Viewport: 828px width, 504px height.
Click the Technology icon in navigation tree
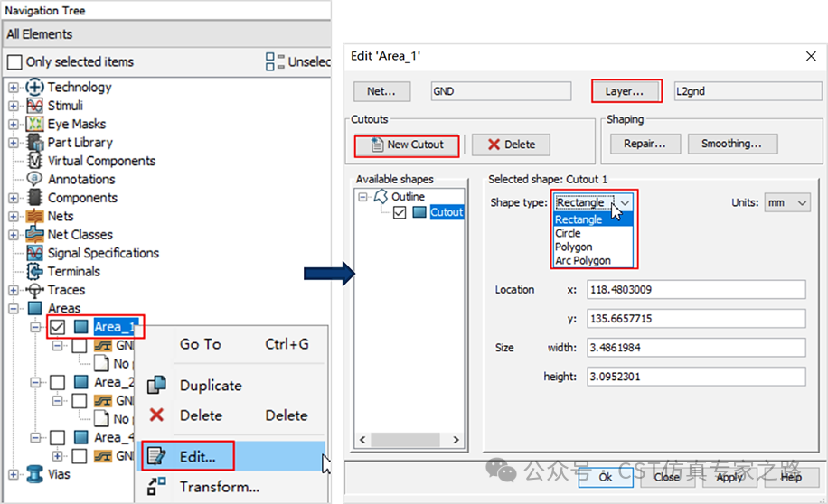[x=34, y=87]
